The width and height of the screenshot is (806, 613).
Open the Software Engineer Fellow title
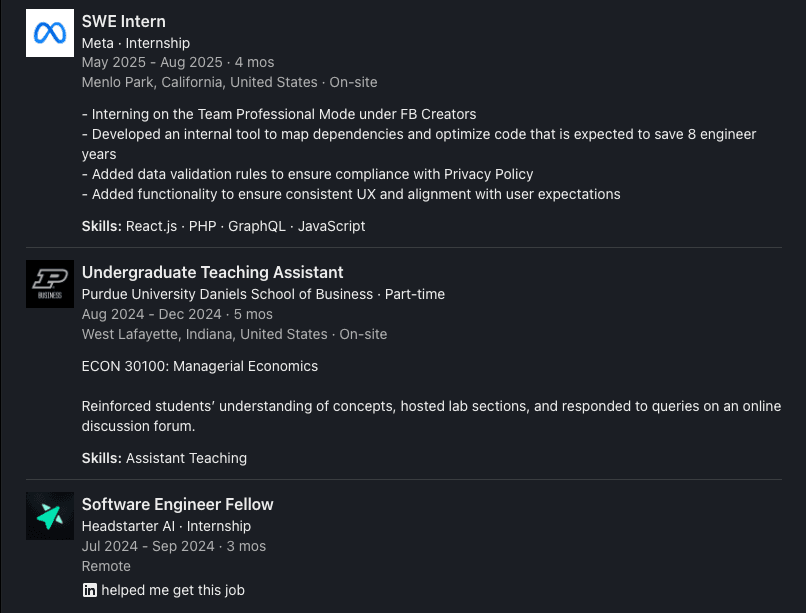[x=177, y=504]
